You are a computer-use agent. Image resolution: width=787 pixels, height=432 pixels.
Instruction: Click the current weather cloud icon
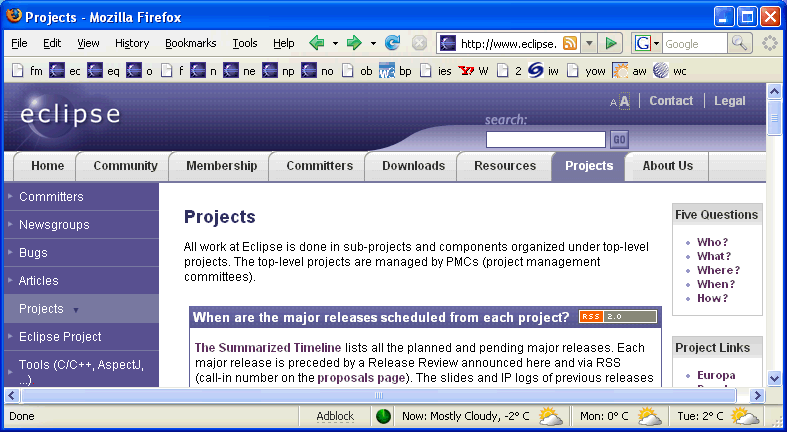pyautogui.click(x=550, y=416)
